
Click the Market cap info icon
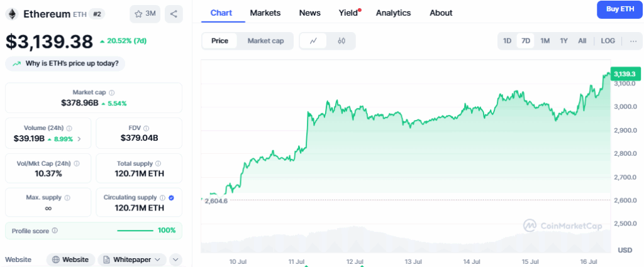(112, 92)
